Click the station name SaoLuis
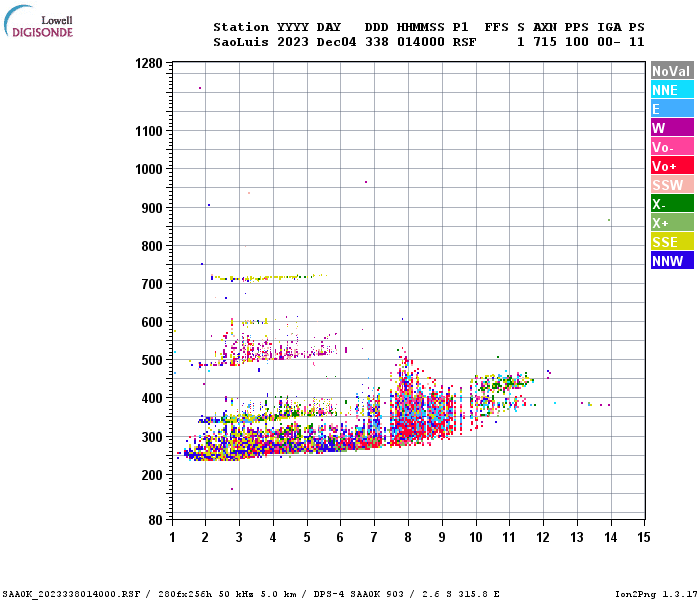 click(x=241, y=42)
